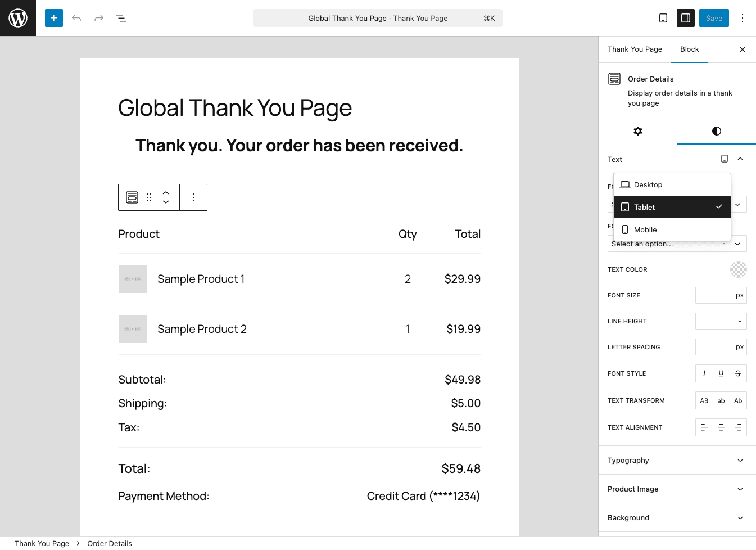Expand the Typography panel

coord(677,461)
